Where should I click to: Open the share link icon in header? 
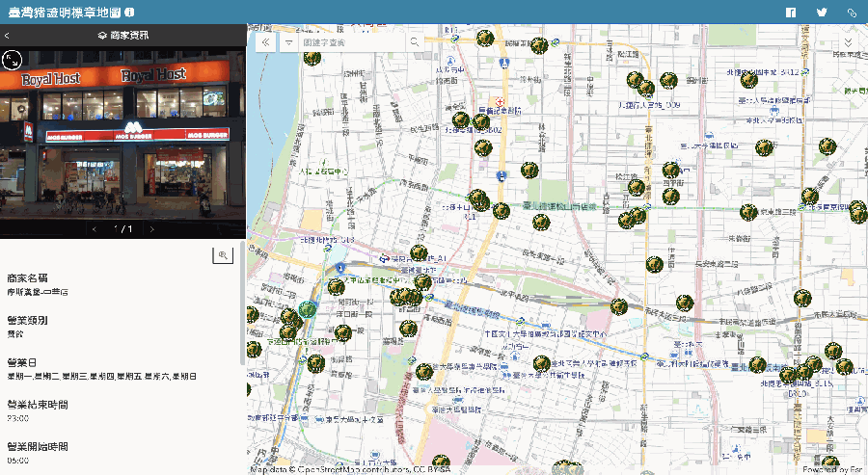pos(852,13)
